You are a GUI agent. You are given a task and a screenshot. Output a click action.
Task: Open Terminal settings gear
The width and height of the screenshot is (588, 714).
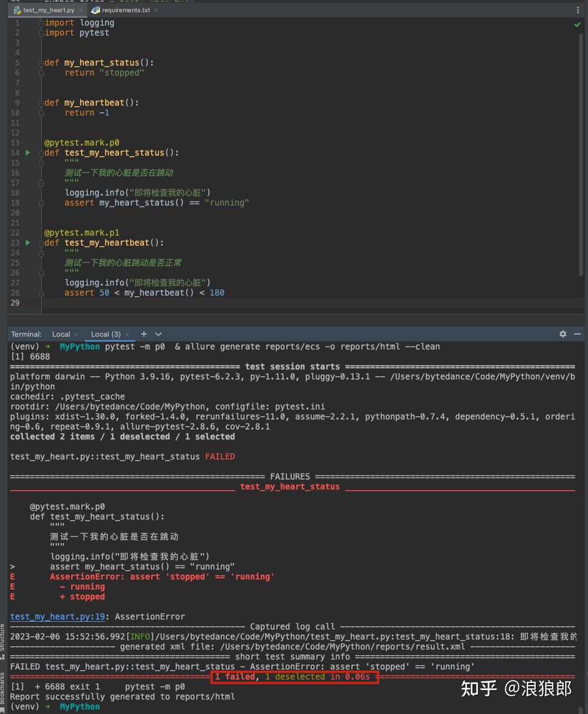pos(562,334)
